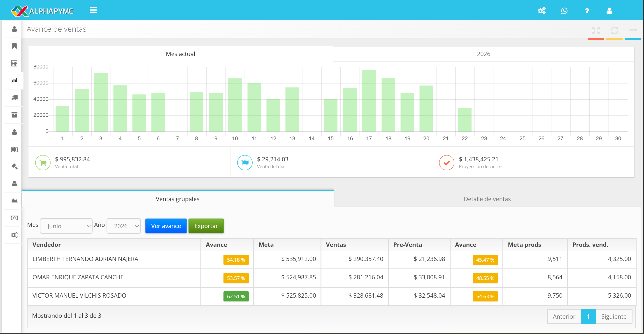Click the Venta total cart icon
The width and height of the screenshot is (644, 334).
pyautogui.click(x=43, y=163)
